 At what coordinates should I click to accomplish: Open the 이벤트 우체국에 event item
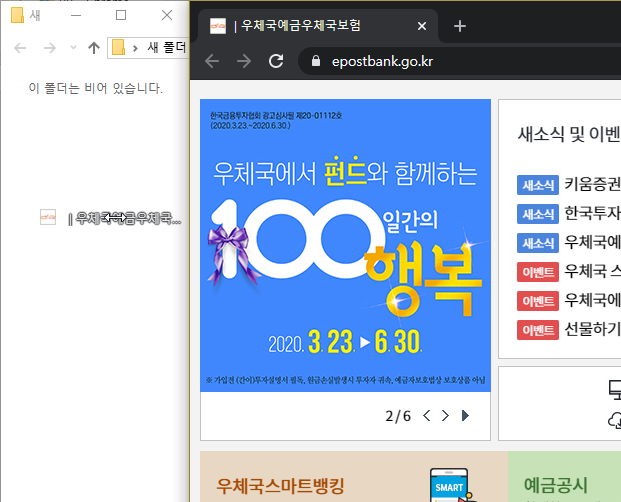point(568,301)
